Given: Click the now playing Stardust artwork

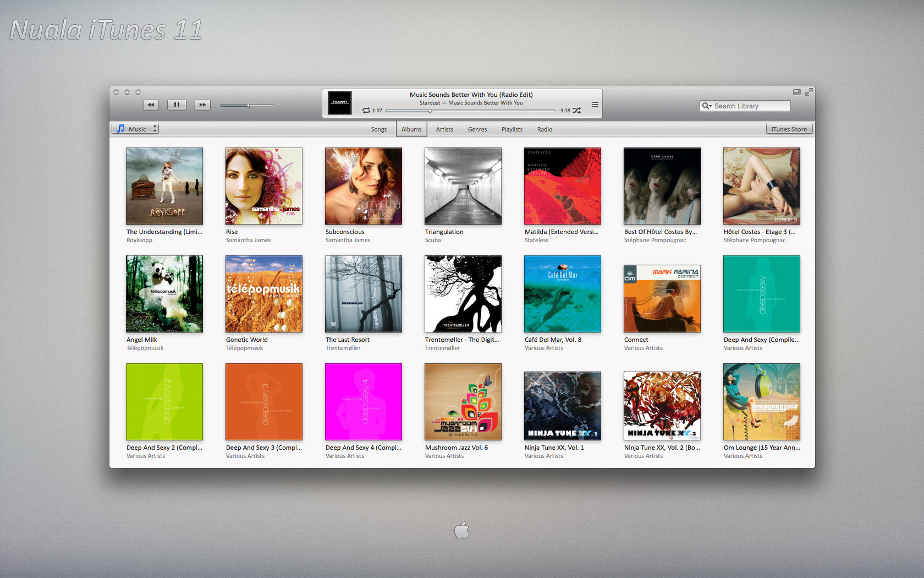Looking at the screenshot, I should (x=340, y=103).
